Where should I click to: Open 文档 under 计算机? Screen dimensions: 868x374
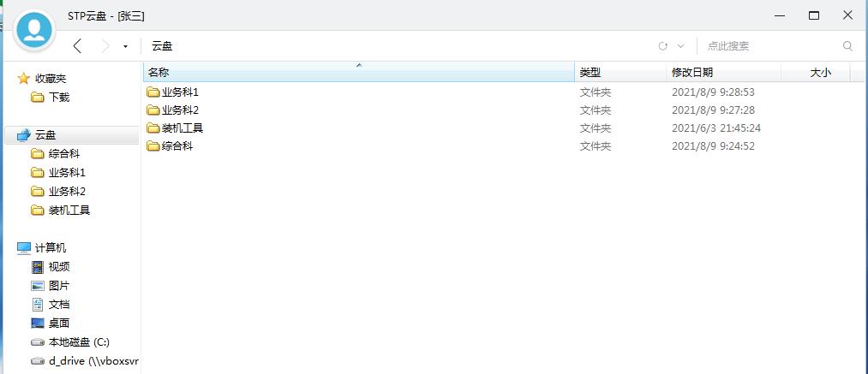coord(59,305)
